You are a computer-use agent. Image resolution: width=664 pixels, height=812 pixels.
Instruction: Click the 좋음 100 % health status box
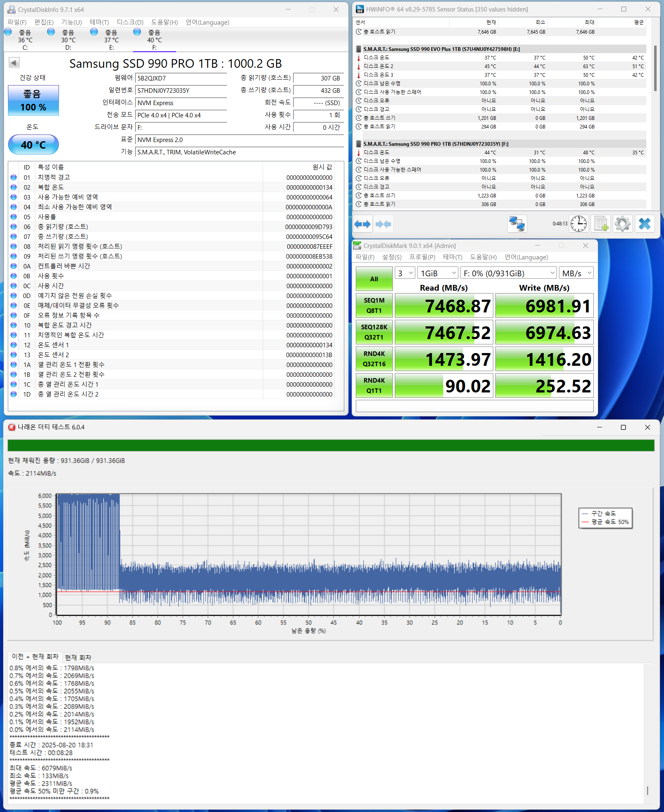[33, 101]
